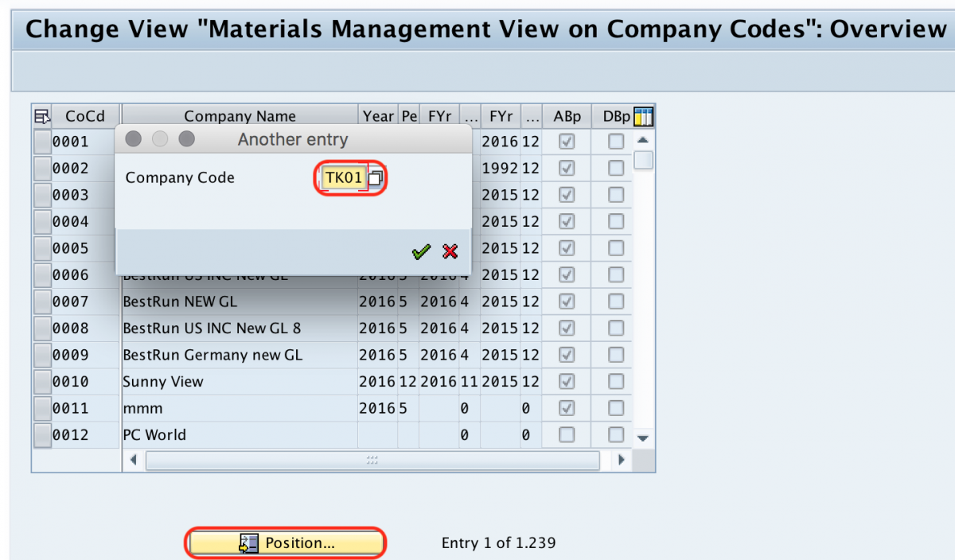Click the Position... button
This screenshot has width=955, height=560.
[285, 542]
